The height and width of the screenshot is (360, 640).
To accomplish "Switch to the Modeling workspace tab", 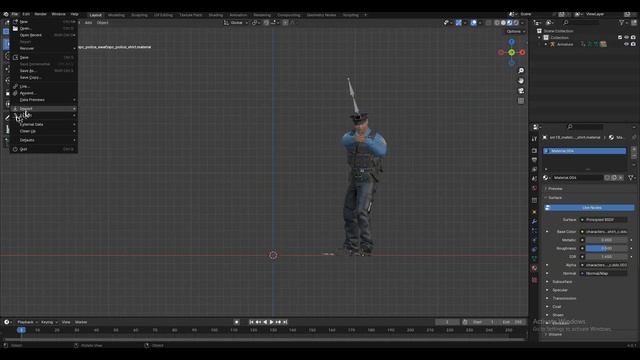I will [116, 15].
